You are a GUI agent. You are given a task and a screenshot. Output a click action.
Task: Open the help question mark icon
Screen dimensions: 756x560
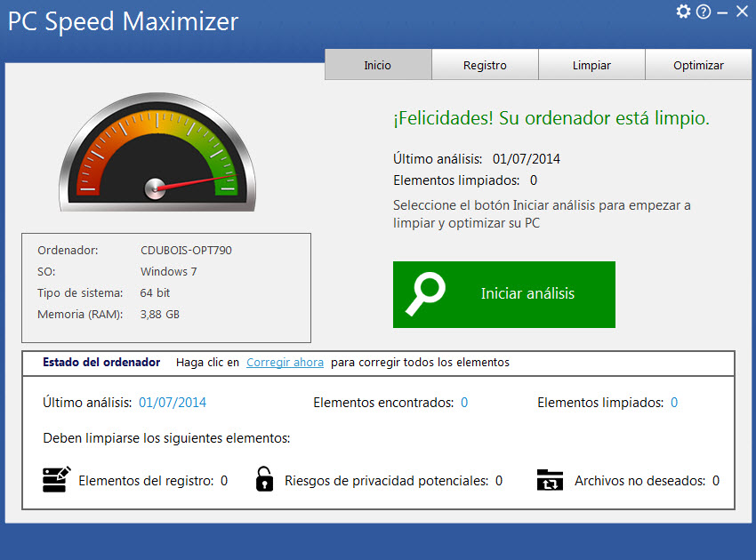tap(704, 12)
